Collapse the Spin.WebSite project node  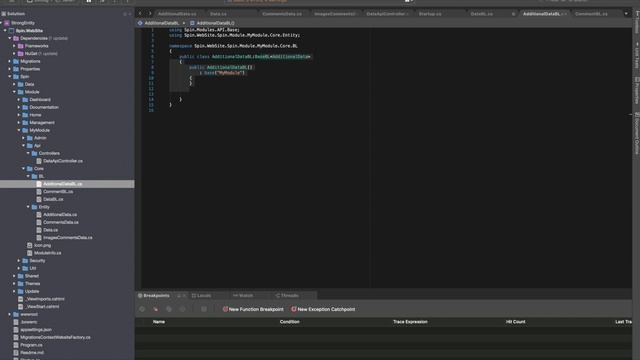[x=5, y=31]
